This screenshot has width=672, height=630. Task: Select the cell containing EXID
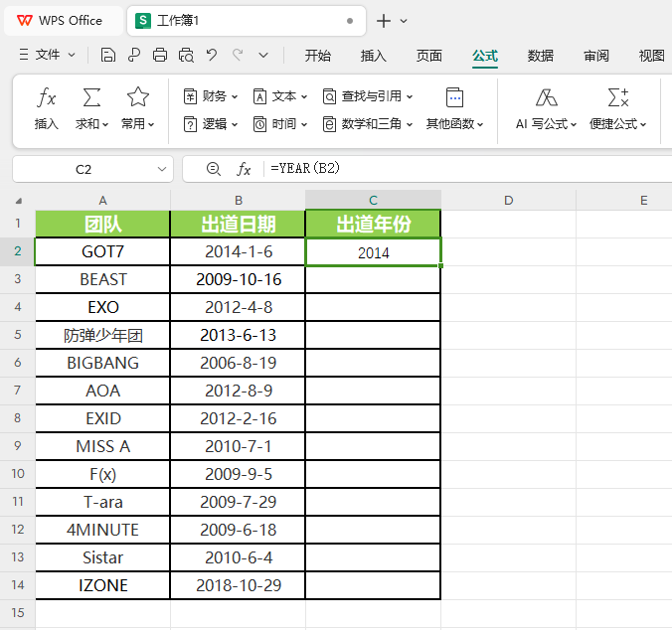[102, 418]
